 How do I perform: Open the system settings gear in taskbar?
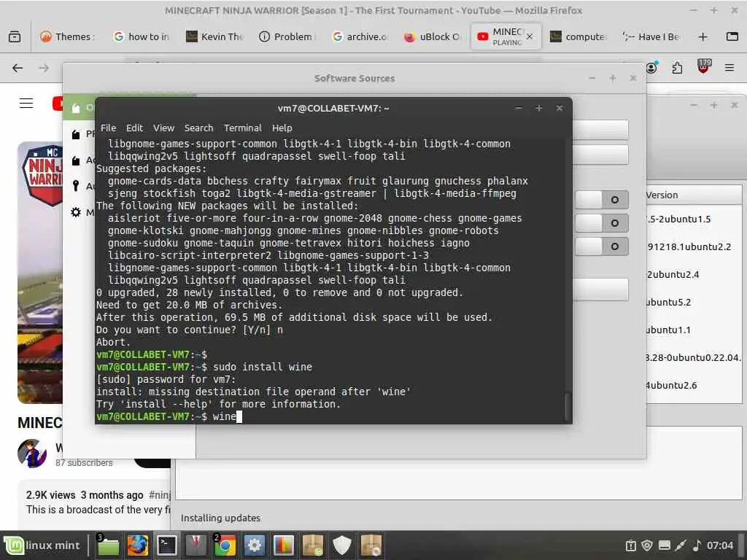coord(254,545)
